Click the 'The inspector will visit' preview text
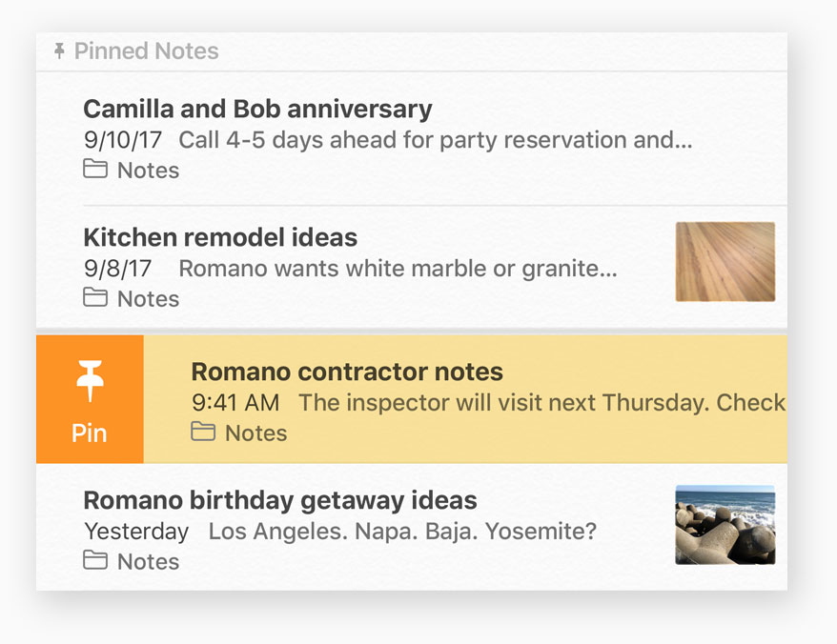The height and width of the screenshot is (644, 837). pyautogui.click(x=541, y=402)
